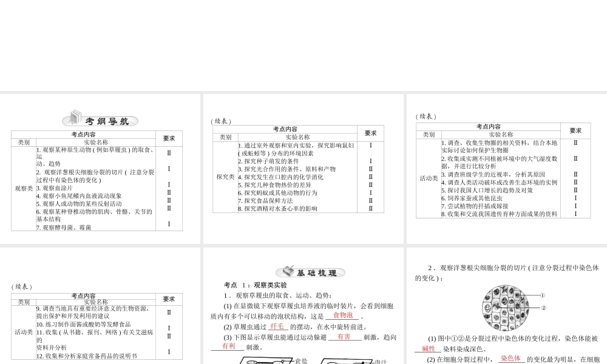The height and width of the screenshot is (364, 607).
Task: Select the onion root tip microscope image
Action: tap(505, 308)
